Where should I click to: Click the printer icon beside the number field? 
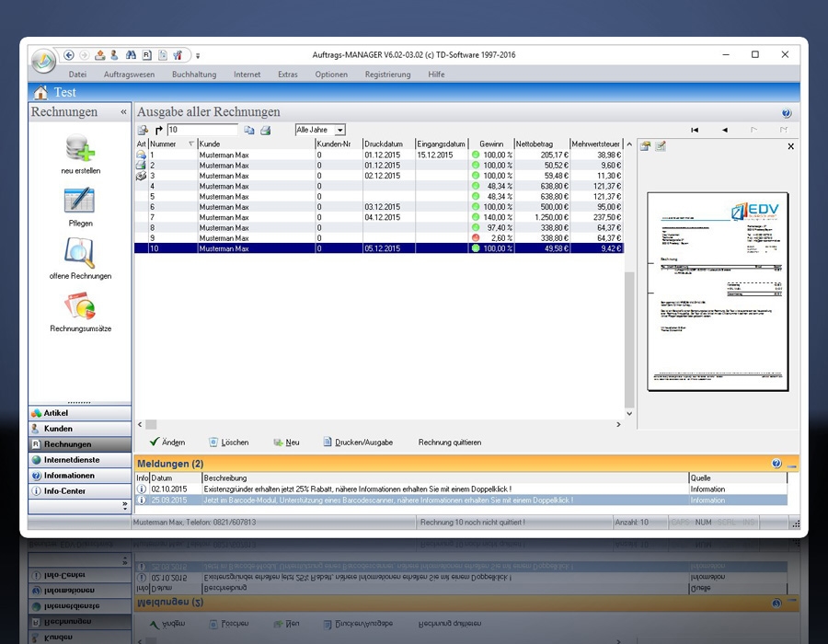(x=265, y=131)
